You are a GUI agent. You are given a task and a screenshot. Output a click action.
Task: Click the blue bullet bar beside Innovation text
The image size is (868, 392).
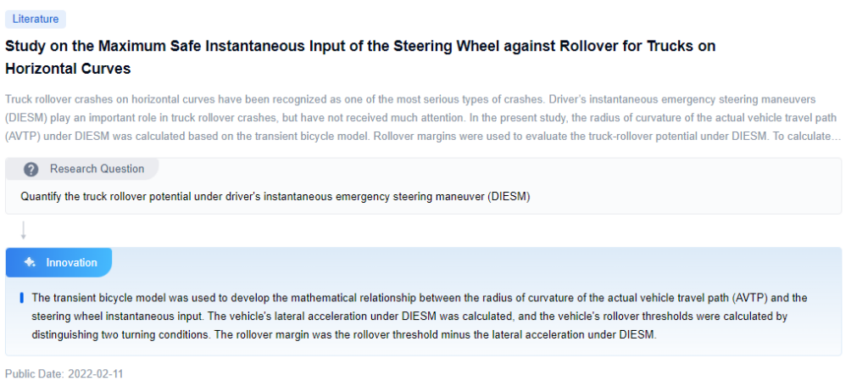pyautogui.click(x=22, y=298)
